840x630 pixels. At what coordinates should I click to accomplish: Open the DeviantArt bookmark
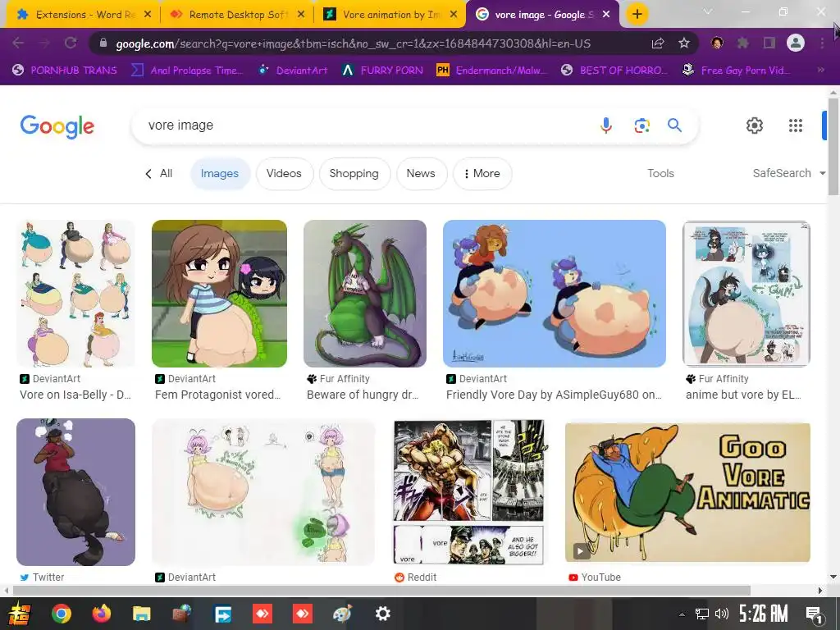coord(293,70)
